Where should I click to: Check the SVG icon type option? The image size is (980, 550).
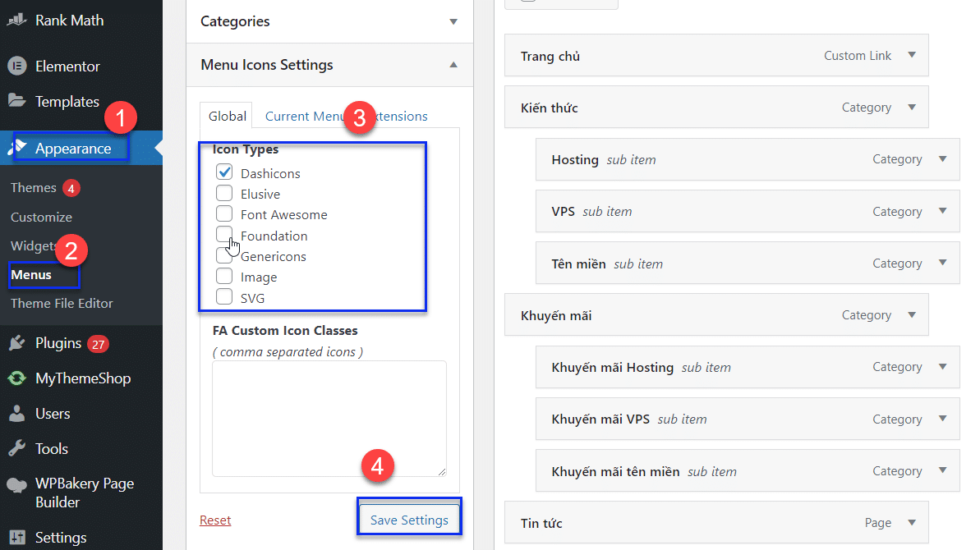224,297
